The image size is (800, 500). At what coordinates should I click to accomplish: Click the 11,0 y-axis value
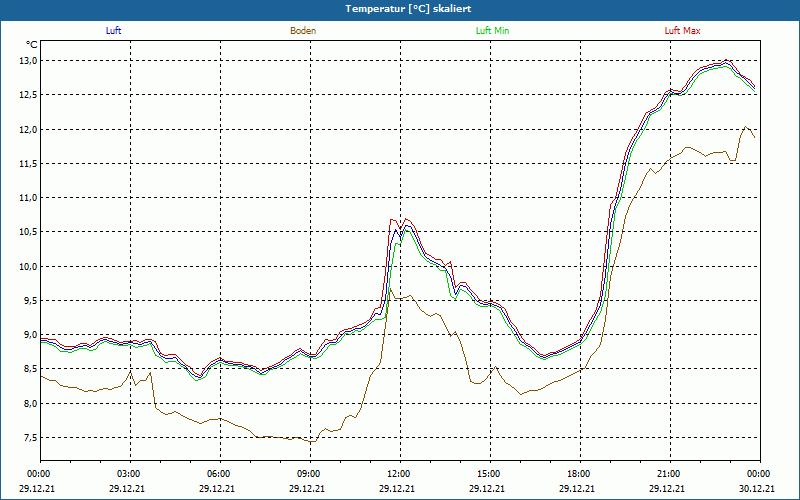click(29, 198)
